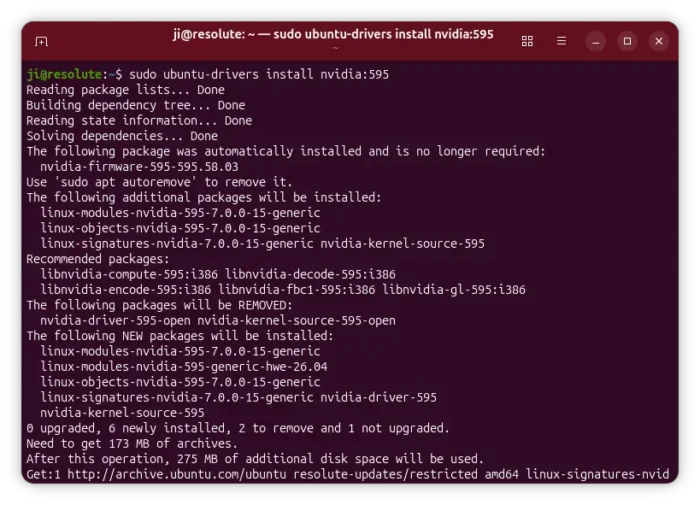The width and height of the screenshot is (700, 505).
Task: Open a new terminal tab
Action: pyautogui.click(x=41, y=42)
